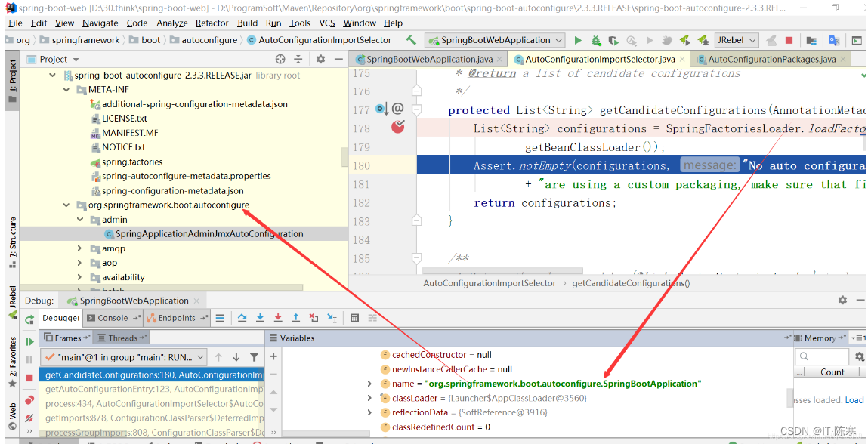The height and width of the screenshot is (444, 868).
Task: Stop the process using top toolbar red square
Action: coord(789,40)
